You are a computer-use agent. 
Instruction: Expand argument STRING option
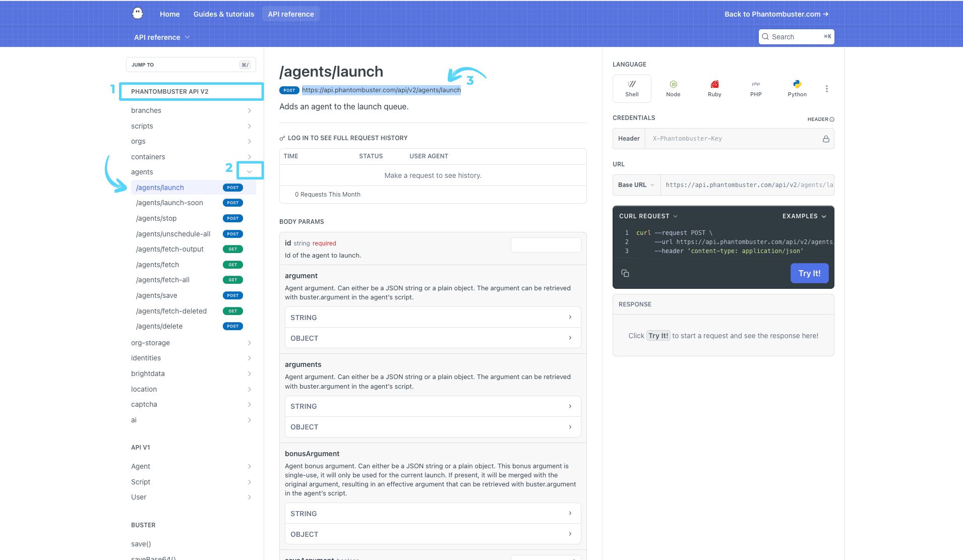click(x=433, y=318)
